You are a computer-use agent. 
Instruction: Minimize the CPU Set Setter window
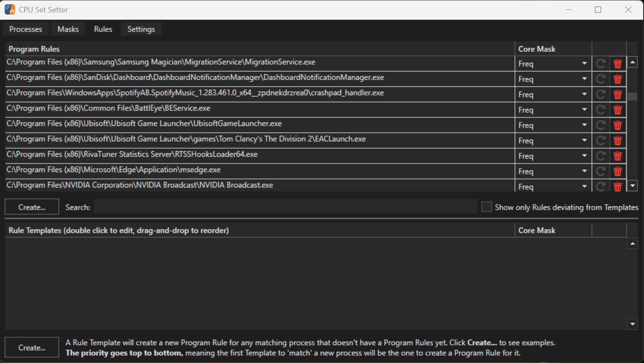568,9
